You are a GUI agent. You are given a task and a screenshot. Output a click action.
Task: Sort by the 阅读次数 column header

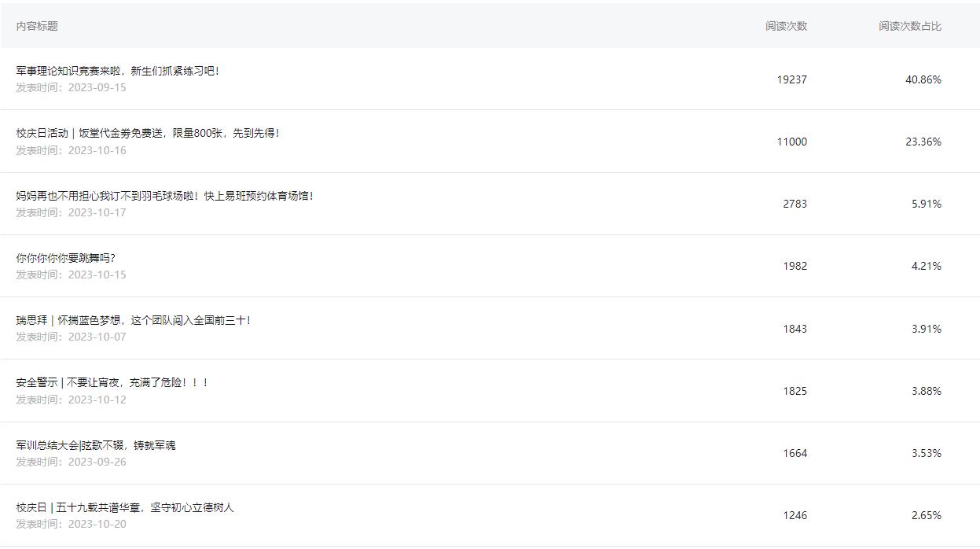point(786,26)
